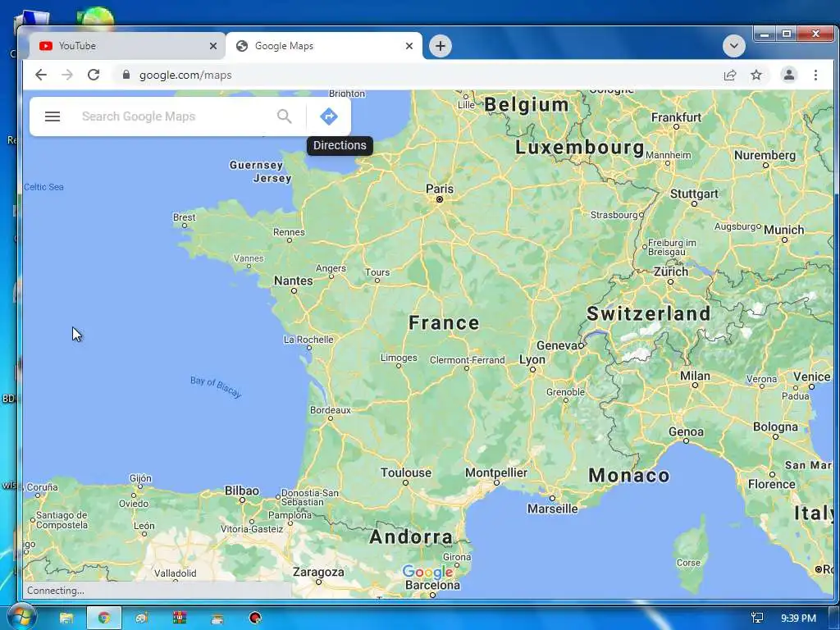
Task: Open the Google Maps hamburger menu
Action: (52, 116)
